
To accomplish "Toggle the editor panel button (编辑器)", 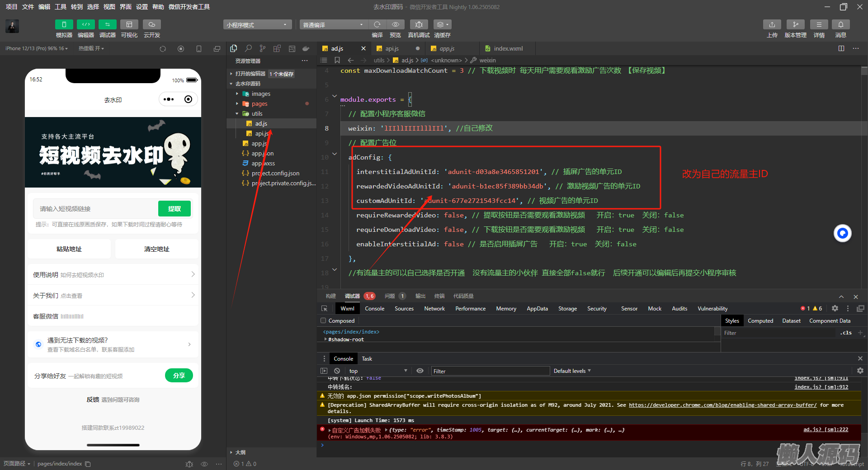I will click(x=85, y=25).
